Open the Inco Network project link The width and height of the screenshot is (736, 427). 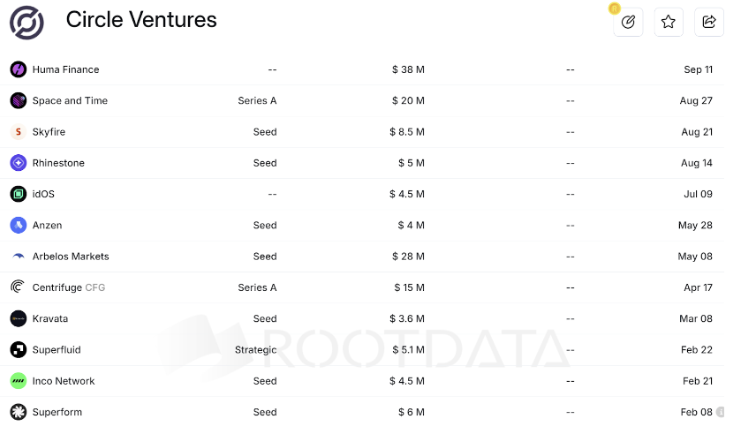click(63, 381)
